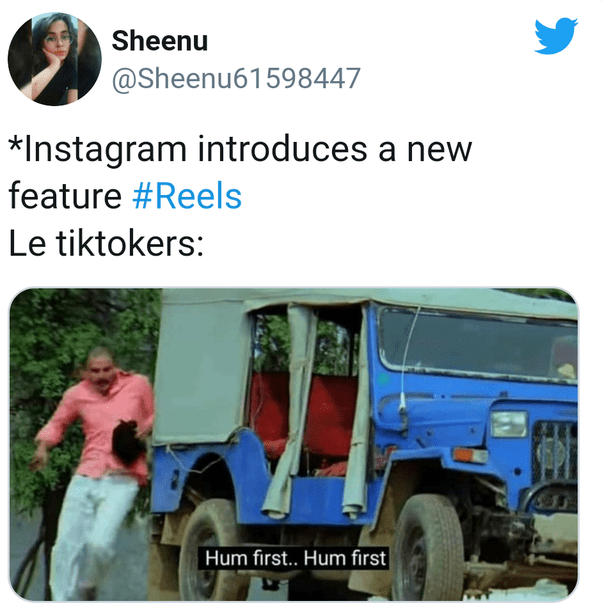The height and width of the screenshot is (608, 602).
Task: Click the 'Hum first.. Hum first' subtitle
Action: pyautogui.click(x=295, y=558)
